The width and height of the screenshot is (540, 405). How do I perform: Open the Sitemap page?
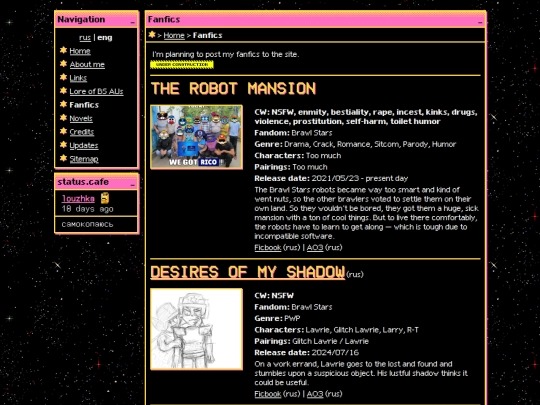[84, 159]
